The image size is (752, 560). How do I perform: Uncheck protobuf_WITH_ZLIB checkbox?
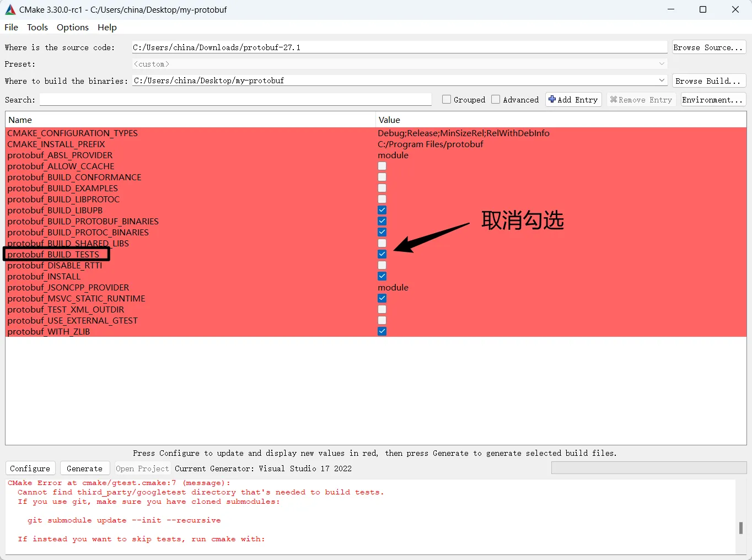382,331
